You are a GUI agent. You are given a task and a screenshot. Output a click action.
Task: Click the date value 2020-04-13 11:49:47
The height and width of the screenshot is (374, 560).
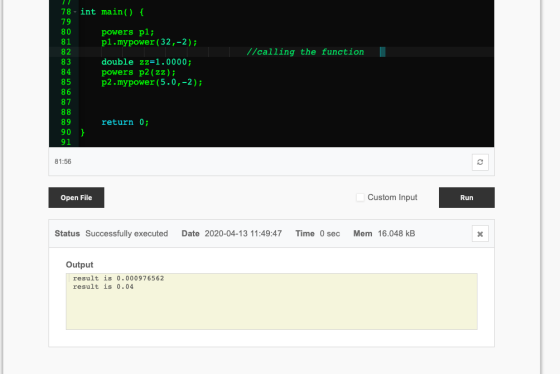243,234
